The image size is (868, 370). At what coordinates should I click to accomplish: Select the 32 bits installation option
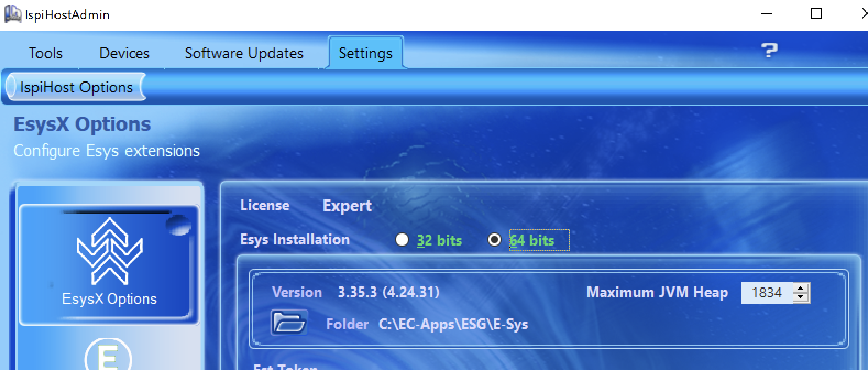[x=428, y=240]
